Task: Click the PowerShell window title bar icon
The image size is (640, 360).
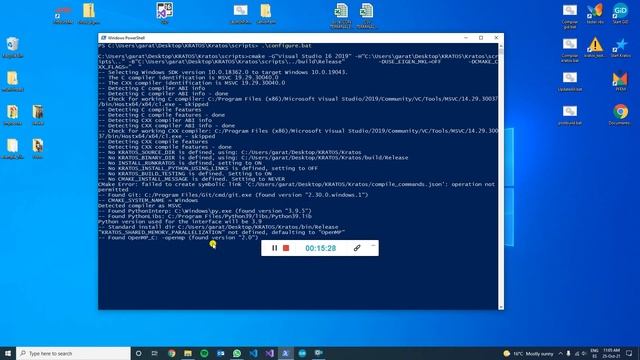Action: pyautogui.click(x=103, y=38)
